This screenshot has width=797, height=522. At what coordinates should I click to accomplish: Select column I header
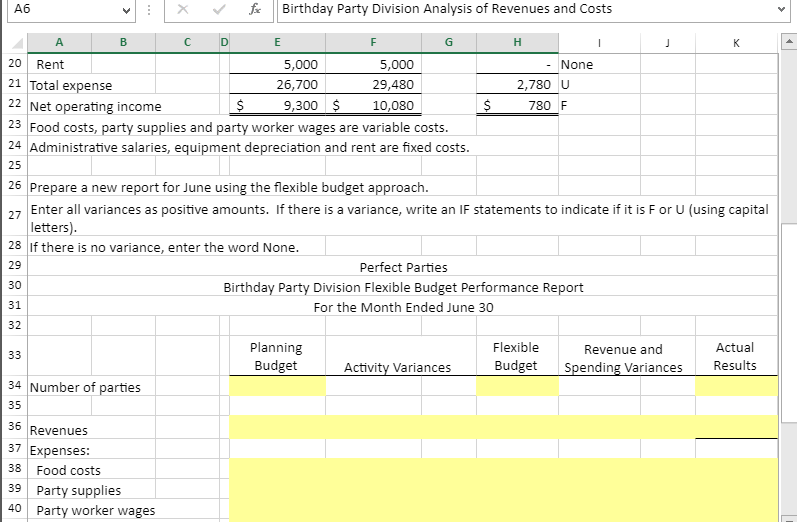click(x=599, y=43)
